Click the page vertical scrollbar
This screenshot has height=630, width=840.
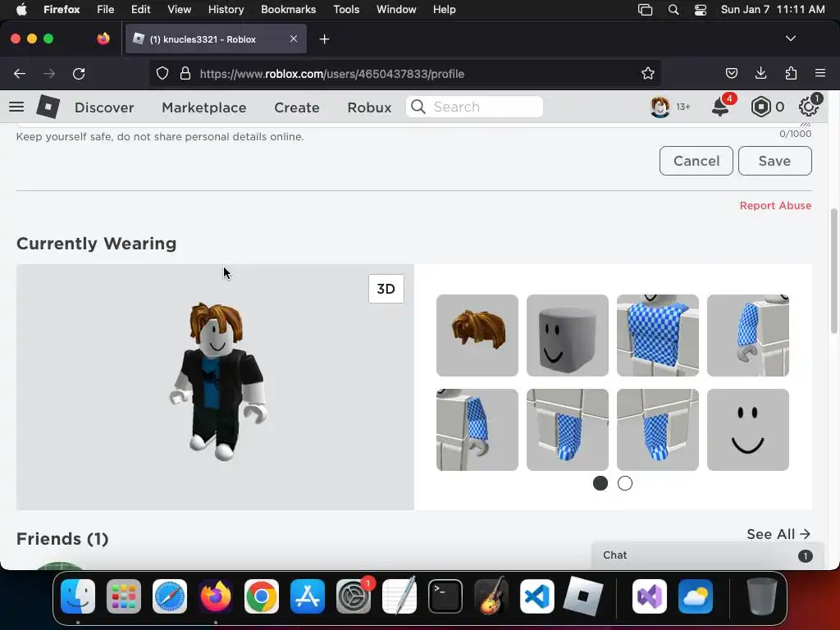coord(833,271)
